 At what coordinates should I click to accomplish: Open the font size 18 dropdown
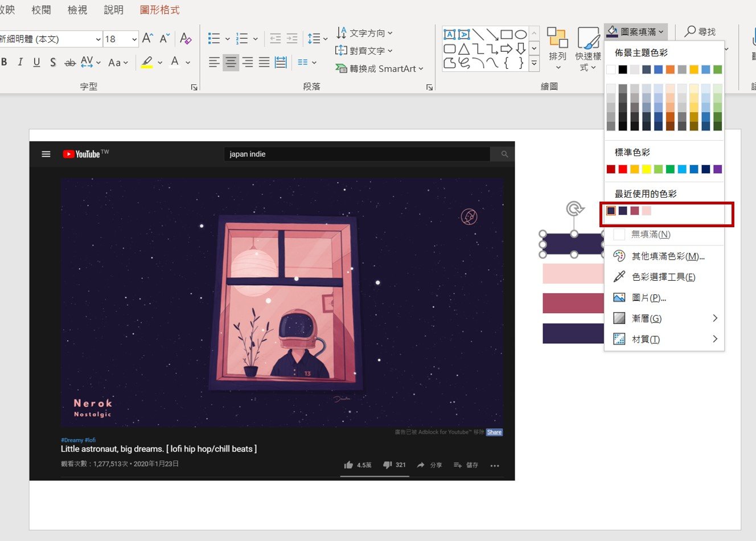tap(134, 39)
